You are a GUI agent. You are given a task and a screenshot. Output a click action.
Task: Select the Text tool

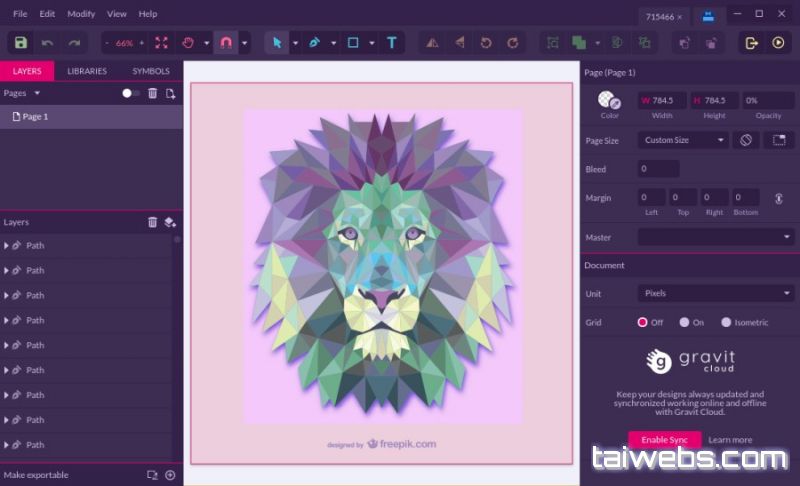coord(391,43)
